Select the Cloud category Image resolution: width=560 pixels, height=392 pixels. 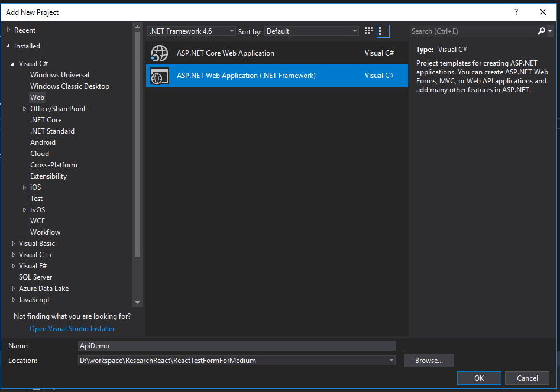pyautogui.click(x=40, y=154)
